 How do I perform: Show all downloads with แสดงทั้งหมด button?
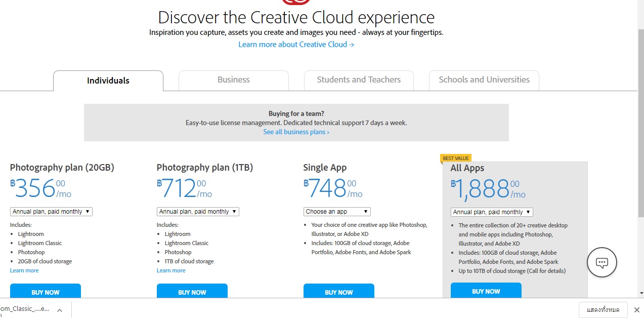pyautogui.click(x=603, y=309)
